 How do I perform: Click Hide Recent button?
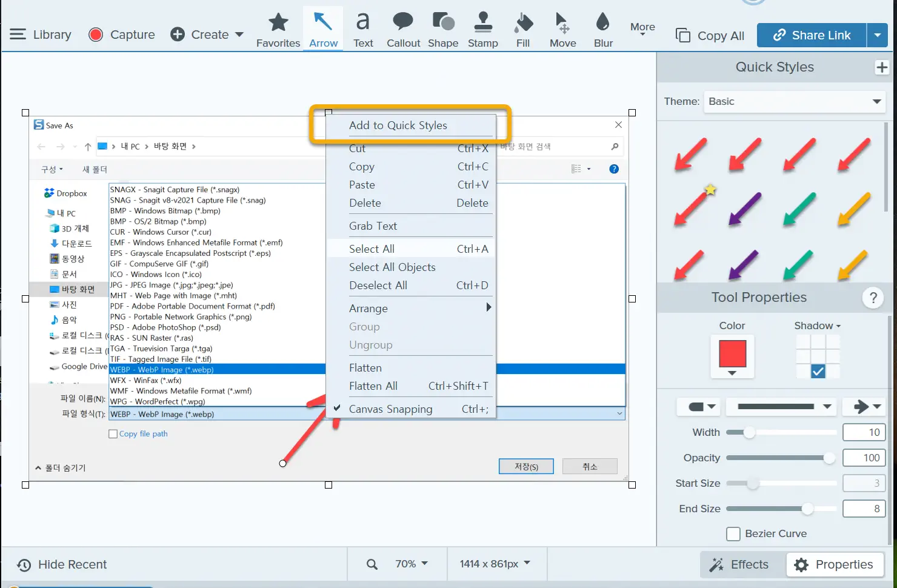click(62, 564)
